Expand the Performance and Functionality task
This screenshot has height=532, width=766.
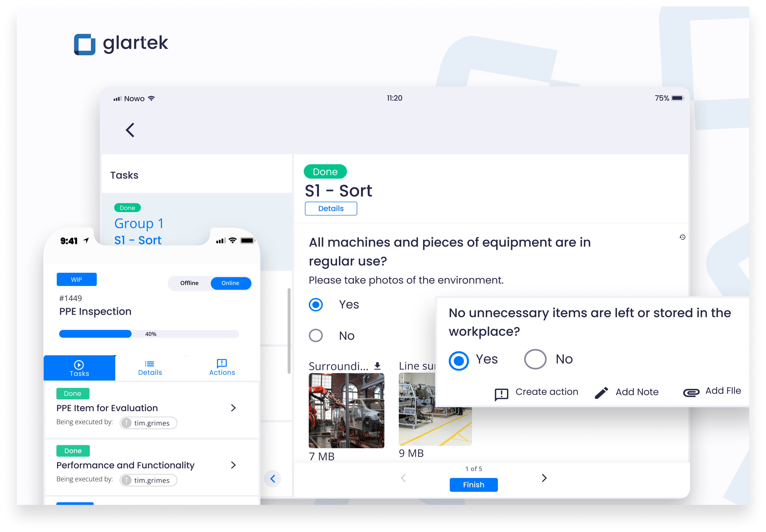tap(233, 465)
